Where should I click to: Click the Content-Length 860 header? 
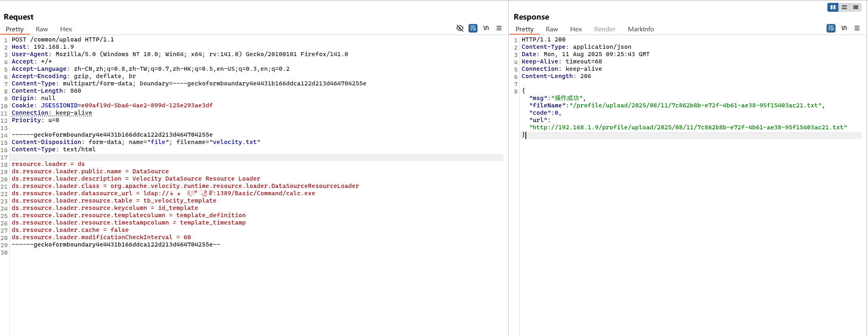pos(46,91)
